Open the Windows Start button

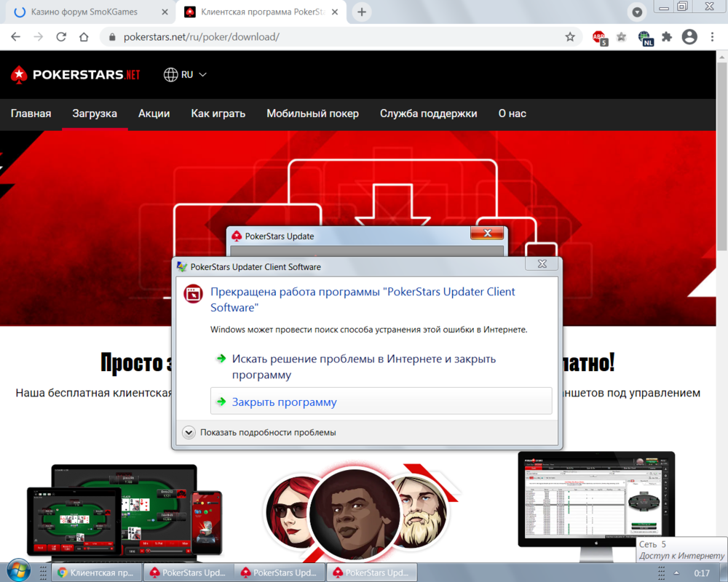(x=19, y=570)
